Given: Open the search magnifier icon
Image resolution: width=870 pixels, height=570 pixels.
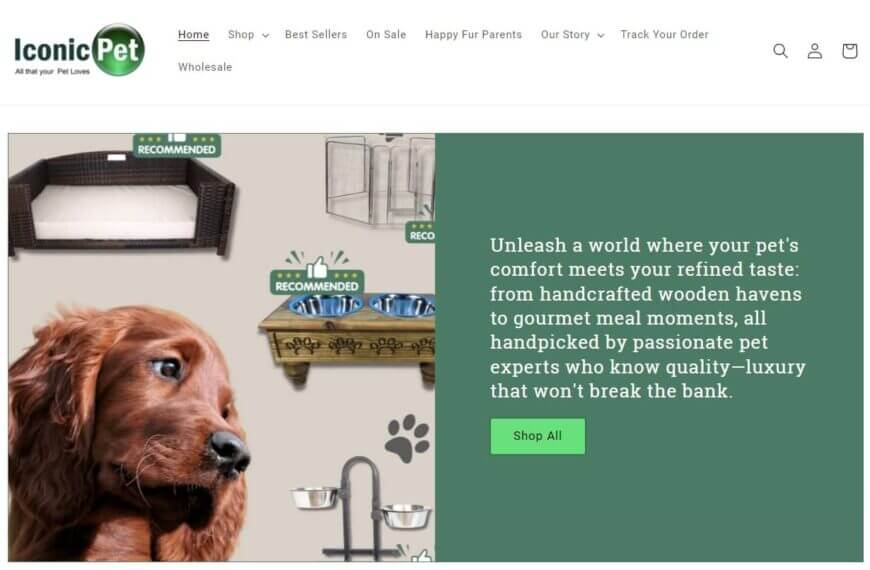Looking at the screenshot, I should 780,51.
